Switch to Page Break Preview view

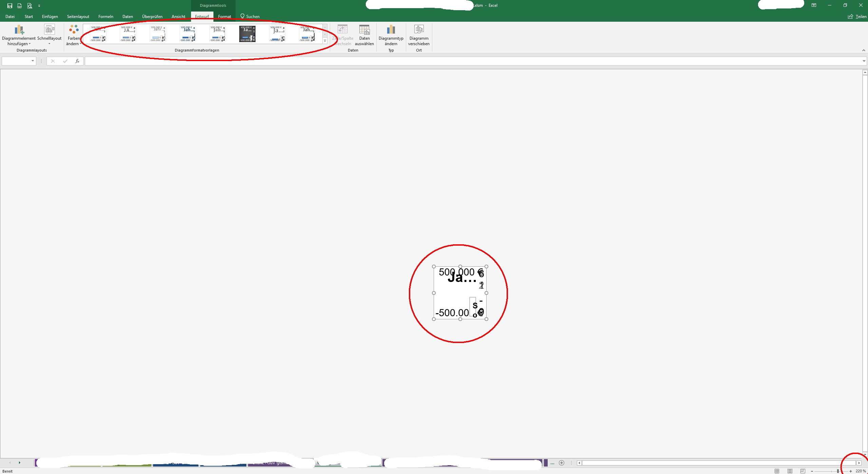click(803, 471)
